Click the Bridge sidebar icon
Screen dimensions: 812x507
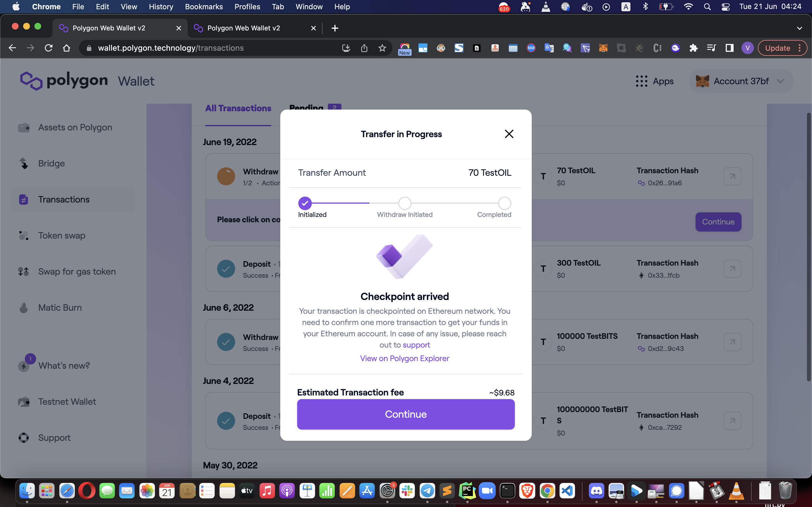click(23, 163)
